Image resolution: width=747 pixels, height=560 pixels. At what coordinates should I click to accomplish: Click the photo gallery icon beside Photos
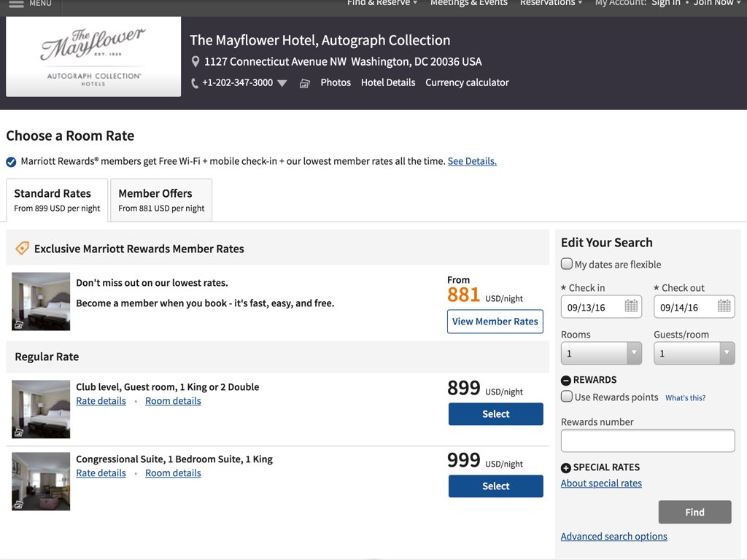[304, 84]
